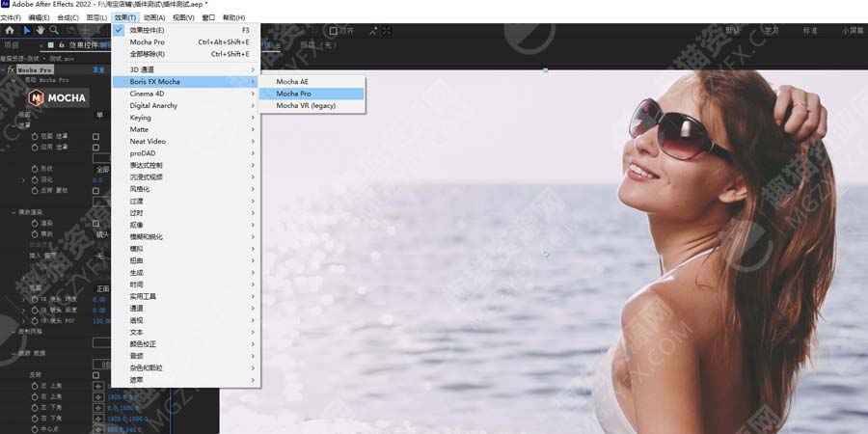Toggle the 渲染 checkbox
The height and width of the screenshot is (434, 868).
(95, 224)
